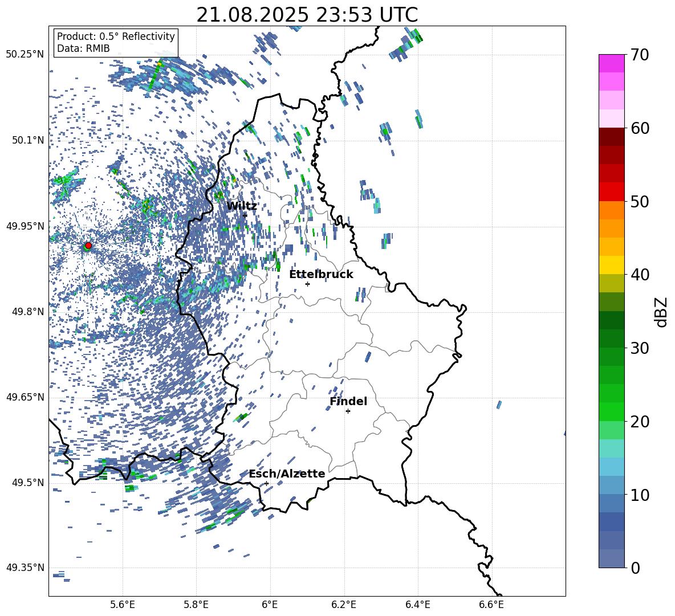The width and height of the screenshot is (675, 616).
Task: Click the title 21.08.2025 23:53 UTC
Action: coord(307,15)
